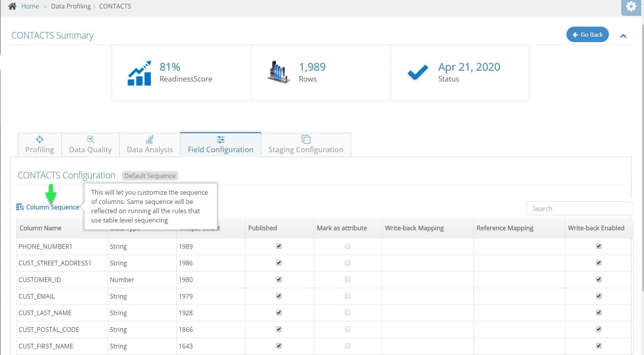The image size is (644, 355).
Task: Click the Column Sequence sort icon
Action: coord(20,207)
